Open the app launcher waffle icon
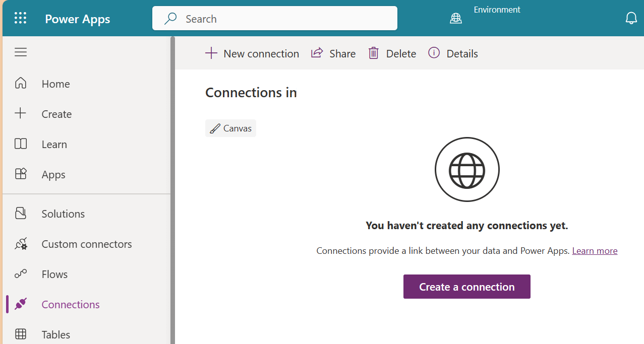Viewport: 644px width, 344px height. coord(20,19)
